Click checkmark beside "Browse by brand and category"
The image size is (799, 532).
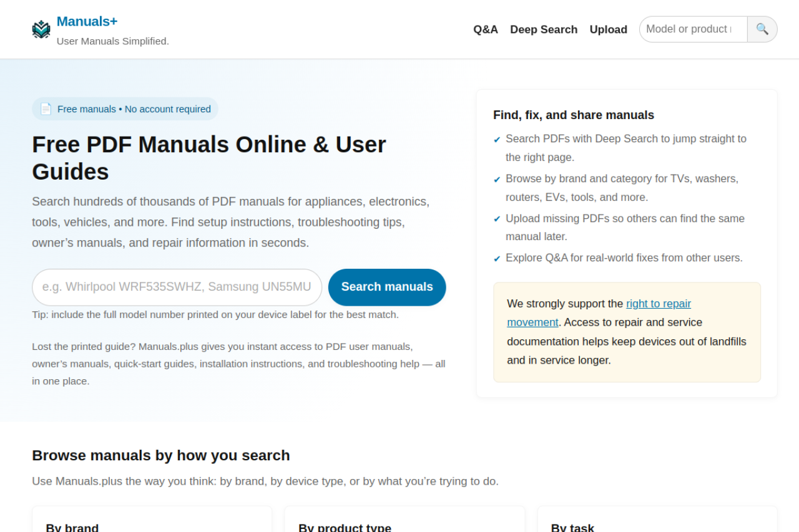497,180
